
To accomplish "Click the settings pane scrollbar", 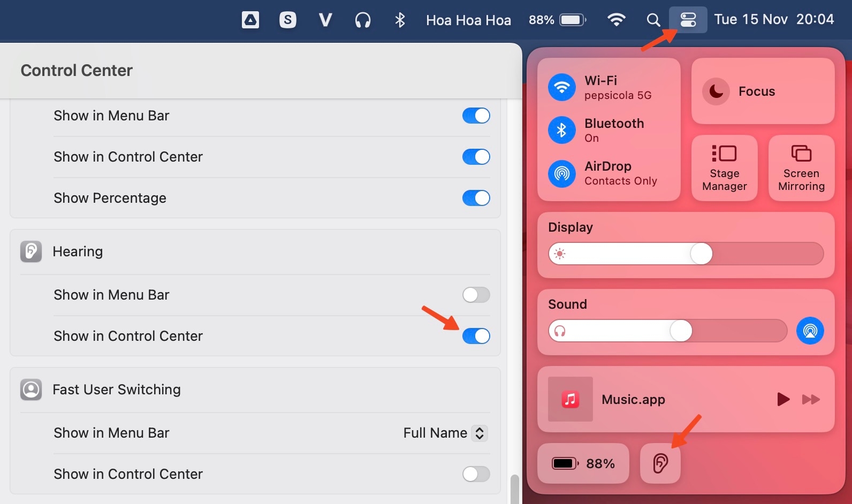I will [514, 488].
